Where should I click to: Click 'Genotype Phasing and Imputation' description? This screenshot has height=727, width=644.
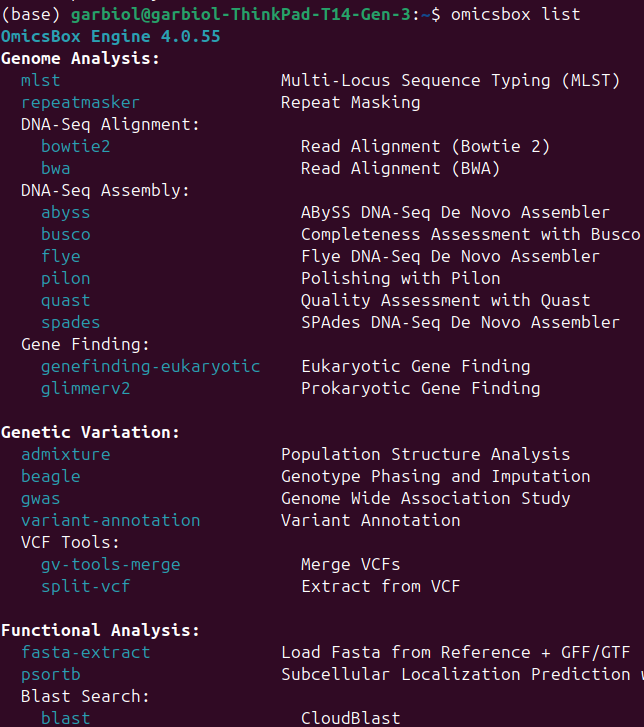(435, 477)
